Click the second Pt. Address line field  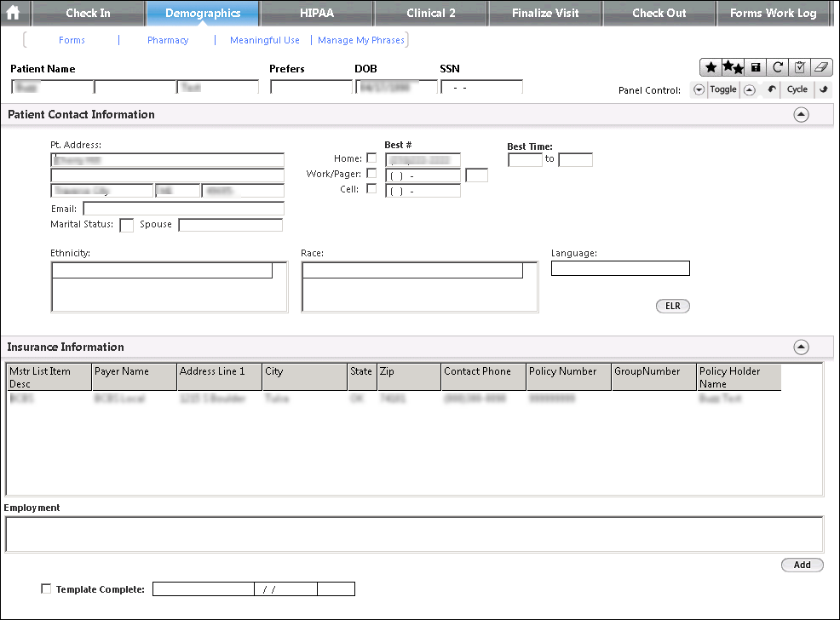[168, 175]
